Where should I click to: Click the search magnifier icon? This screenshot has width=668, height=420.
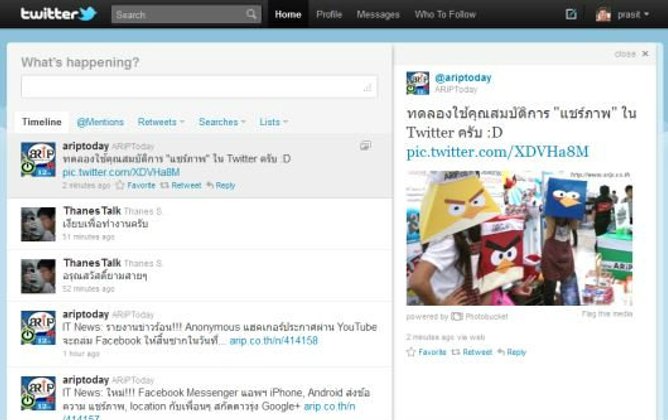pos(251,14)
